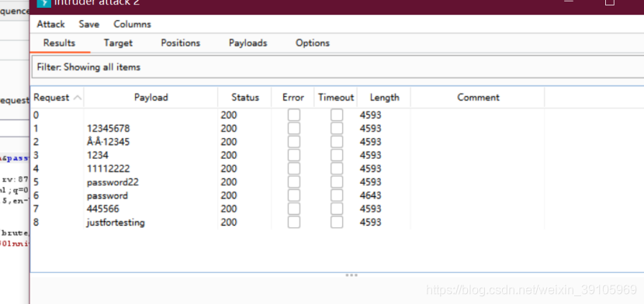
Task: Switch to the Target tab
Action: tap(118, 43)
